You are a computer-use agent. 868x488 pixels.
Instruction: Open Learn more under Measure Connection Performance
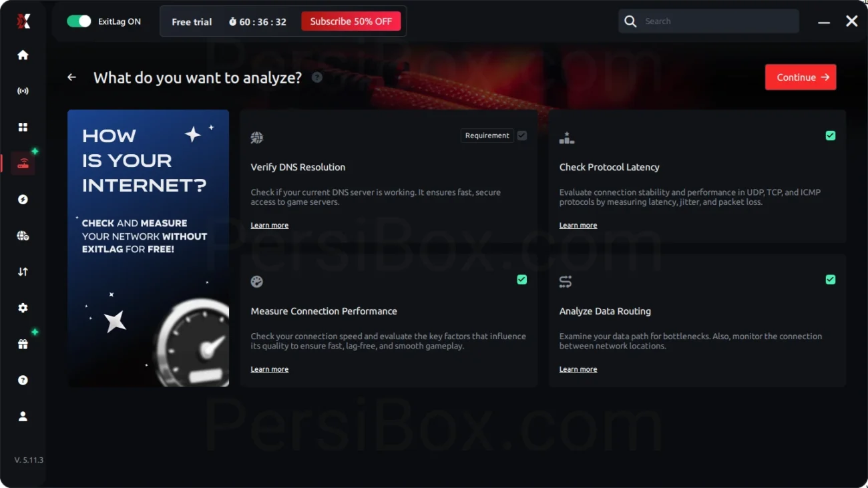(x=270, y=370)
